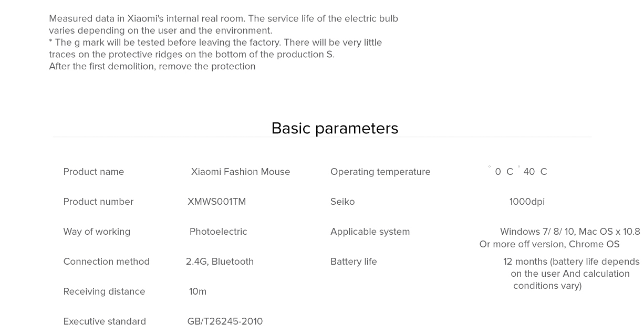
Task: Click the GB/T26245-2010 standard value
Action: click(225, 321)
